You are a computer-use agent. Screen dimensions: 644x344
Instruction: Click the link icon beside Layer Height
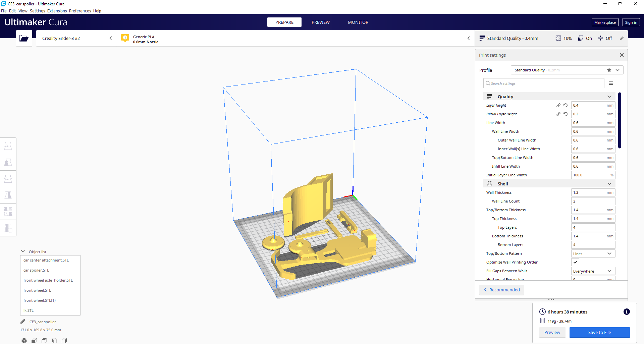(558, 105)
